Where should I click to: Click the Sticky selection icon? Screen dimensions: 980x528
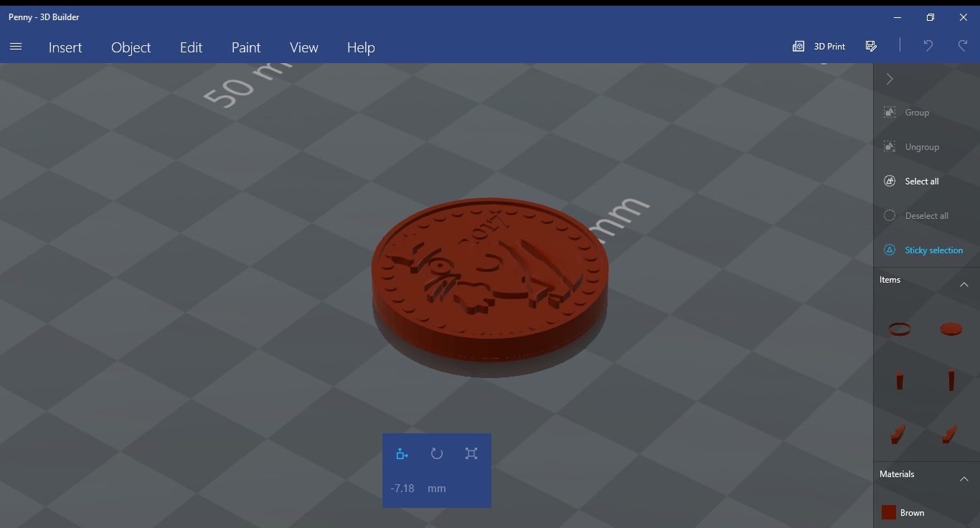(890, 250)
